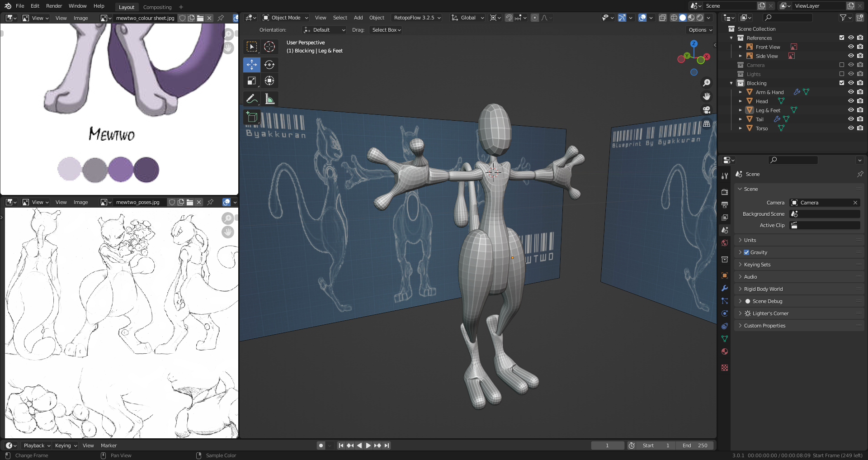Open the Object Data properties tab

coord(725,339)
